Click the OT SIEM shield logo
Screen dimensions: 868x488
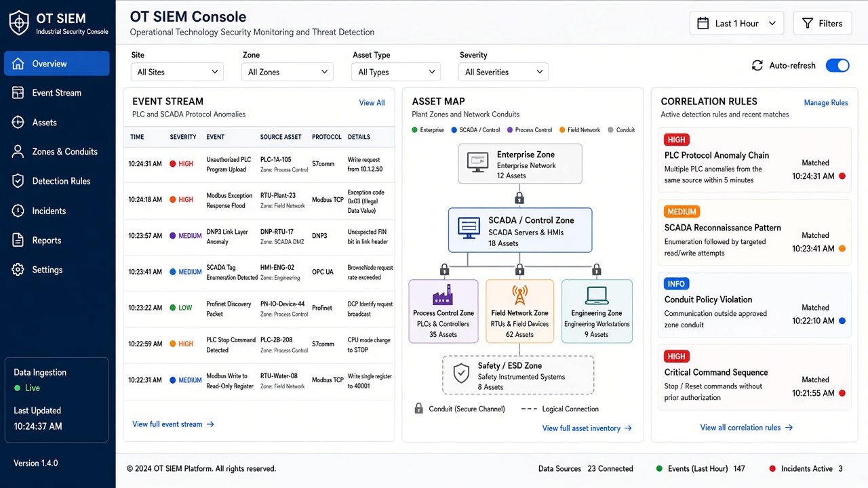click(x=19, y=23)
